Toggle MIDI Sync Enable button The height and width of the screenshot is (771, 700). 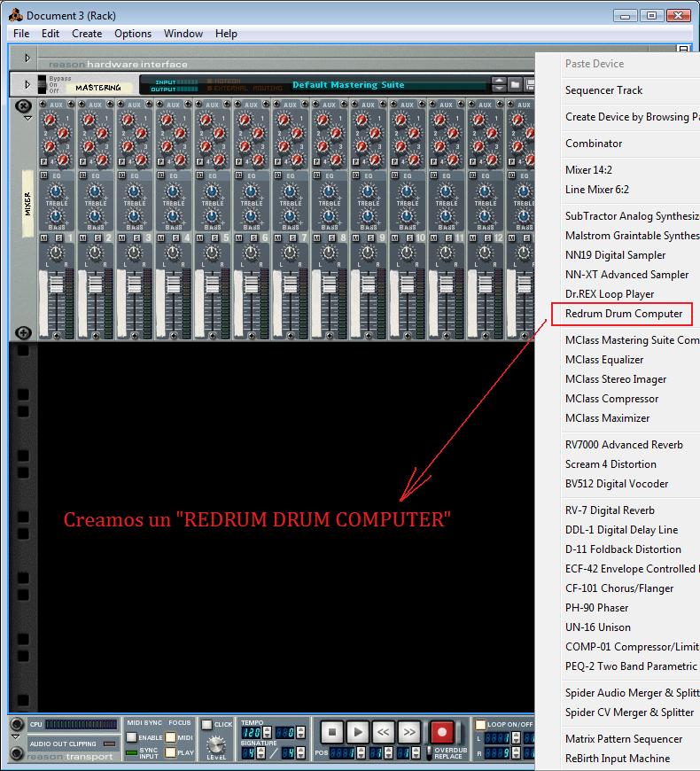(131, 737)
